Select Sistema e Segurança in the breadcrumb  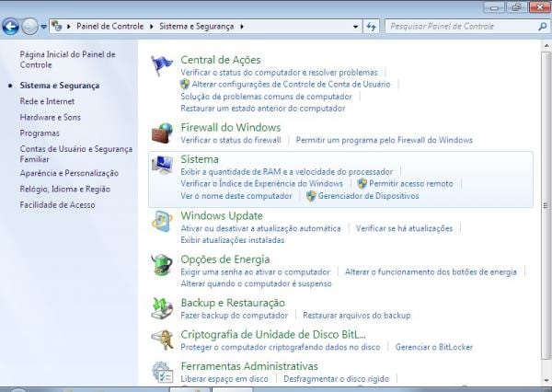pos(197,27)
